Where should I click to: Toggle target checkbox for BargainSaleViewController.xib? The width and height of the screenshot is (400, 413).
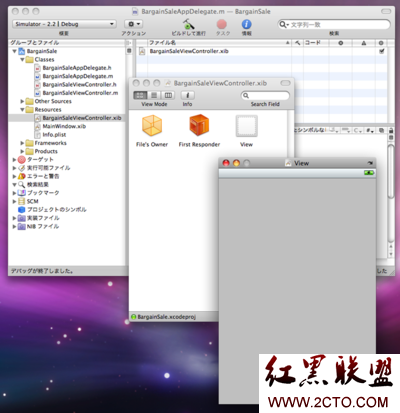pos(381,51)
